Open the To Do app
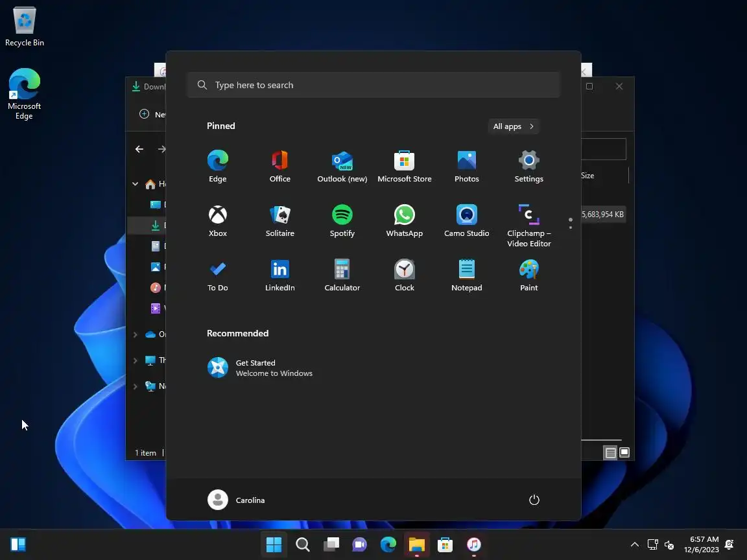 [x=218, y=275]
